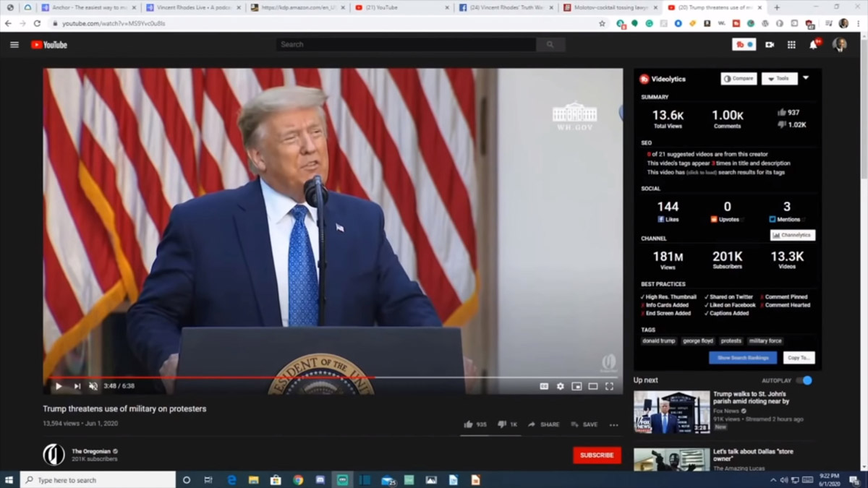Screen dimensions: 868x488
Task: Bookmark this page with the star
Action: [x=602, y=23]
